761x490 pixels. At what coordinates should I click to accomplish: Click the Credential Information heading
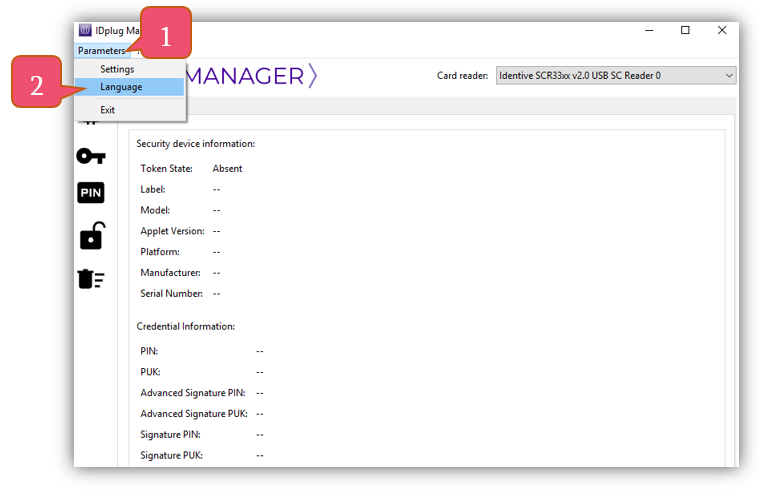pos(186,326)
